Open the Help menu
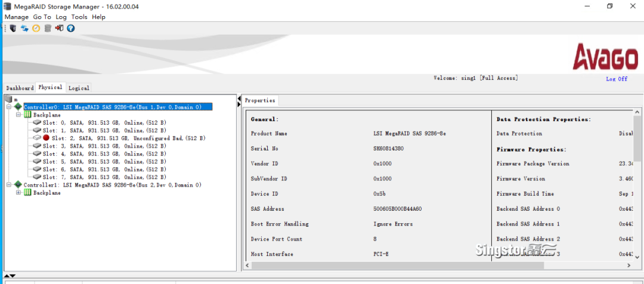The image size is (644, 284). (98, 17)
